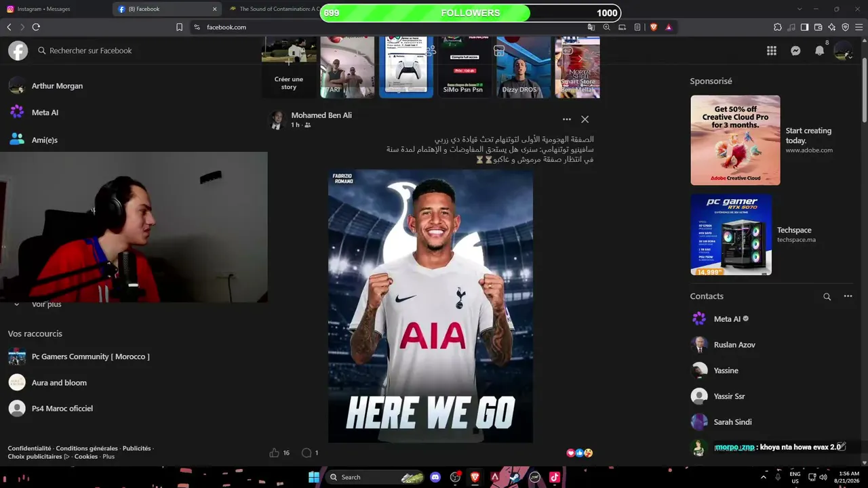Open chat with Yassine

715,371
